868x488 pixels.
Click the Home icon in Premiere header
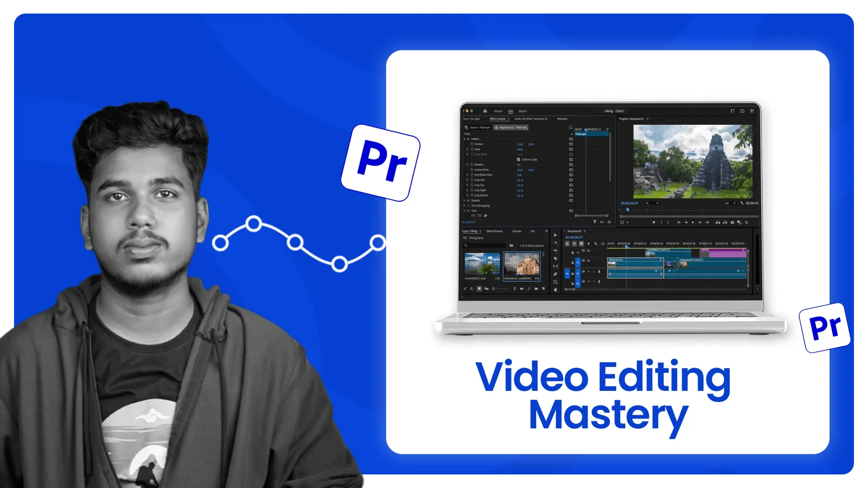click(485, 111)
